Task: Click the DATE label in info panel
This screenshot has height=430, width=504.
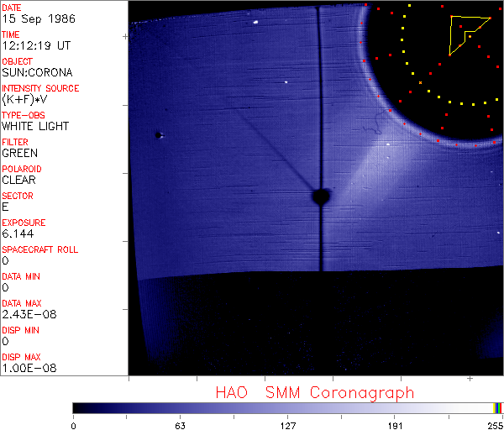Action: point(11,7)
